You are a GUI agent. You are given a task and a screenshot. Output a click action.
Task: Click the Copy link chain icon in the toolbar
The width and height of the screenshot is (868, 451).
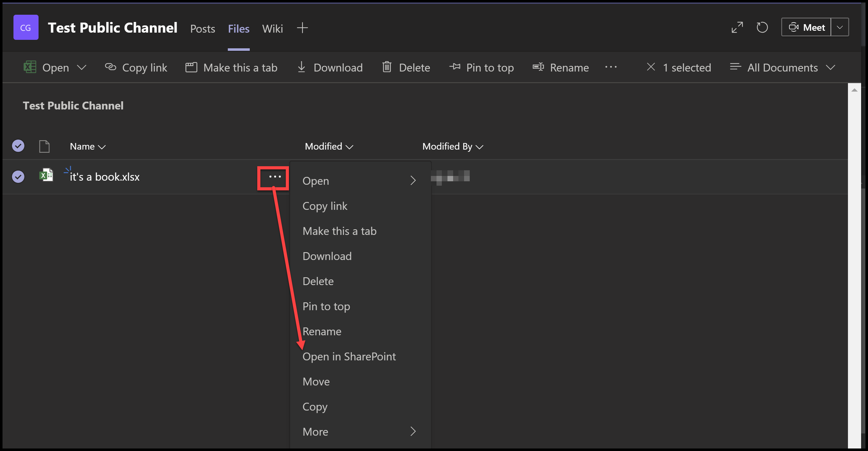coord(110,67)
